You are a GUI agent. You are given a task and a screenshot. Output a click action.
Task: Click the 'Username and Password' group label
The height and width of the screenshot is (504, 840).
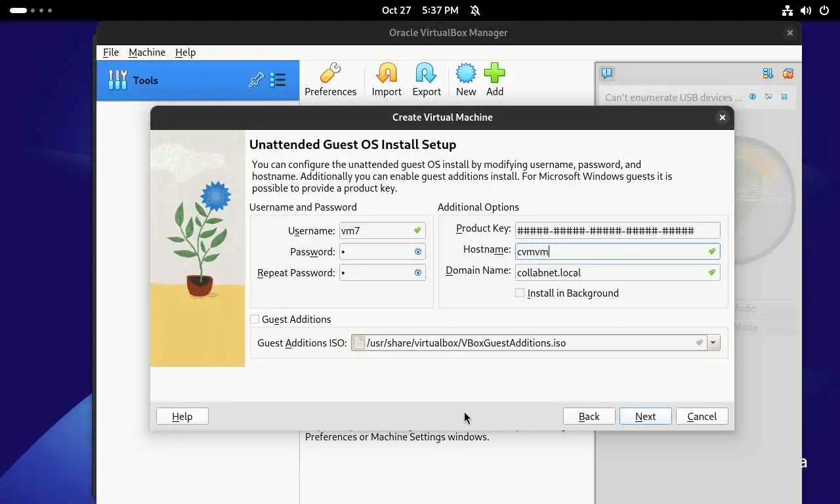[303, 207]
